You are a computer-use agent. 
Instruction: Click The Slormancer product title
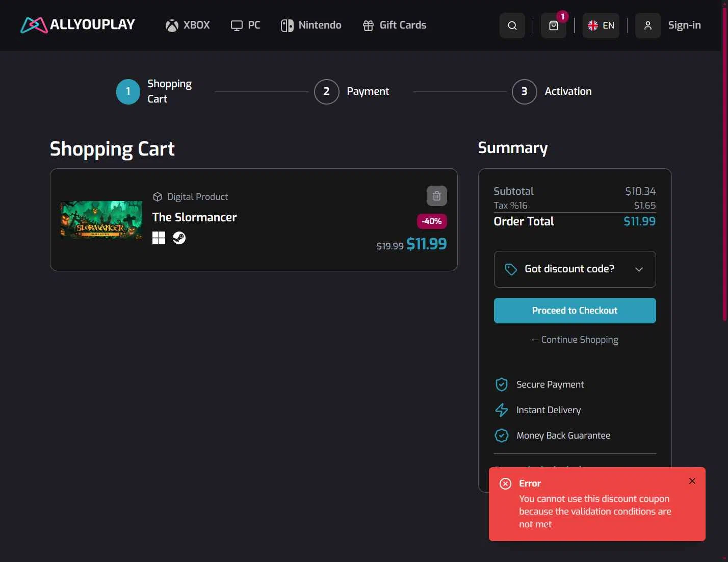[x=194, y=217]
